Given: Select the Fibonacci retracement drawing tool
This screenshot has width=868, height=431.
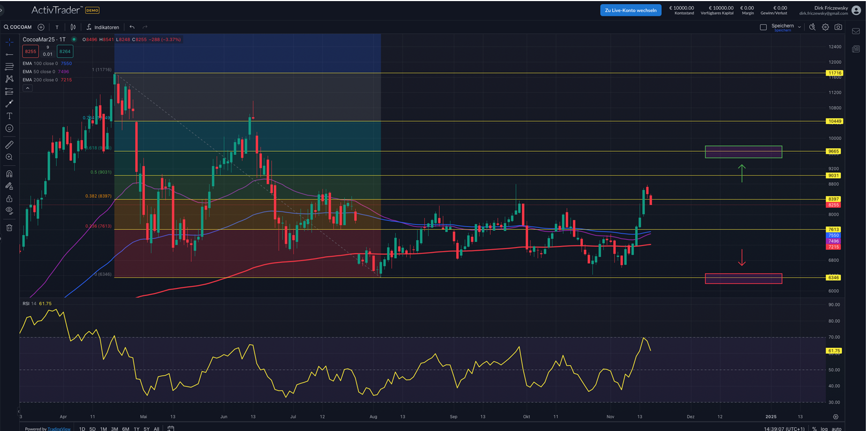Looking at the screenshot, I should pyautogui.click(x=9, y=66).
